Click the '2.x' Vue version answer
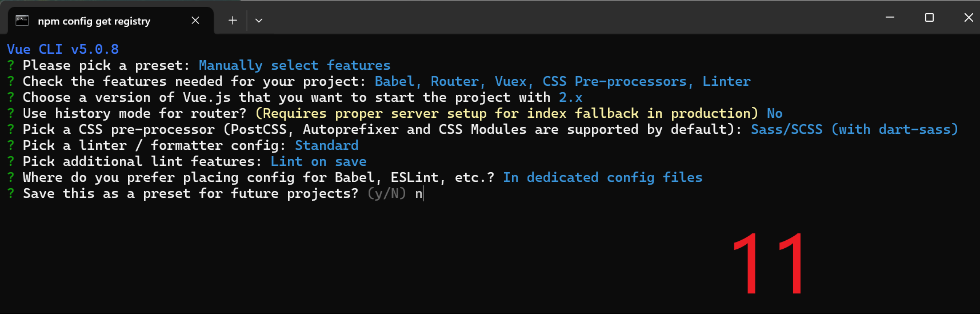Screen dimensions: 980x314 (570, 97)
